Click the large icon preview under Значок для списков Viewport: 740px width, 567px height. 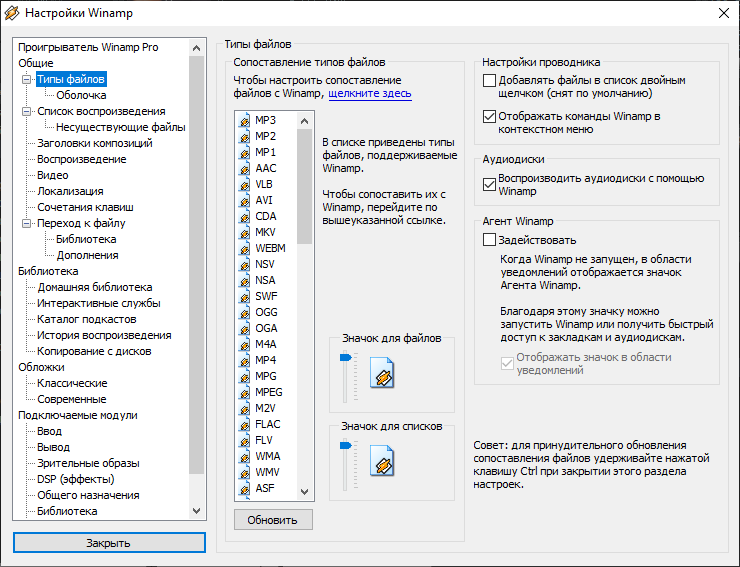click(382, 461)
